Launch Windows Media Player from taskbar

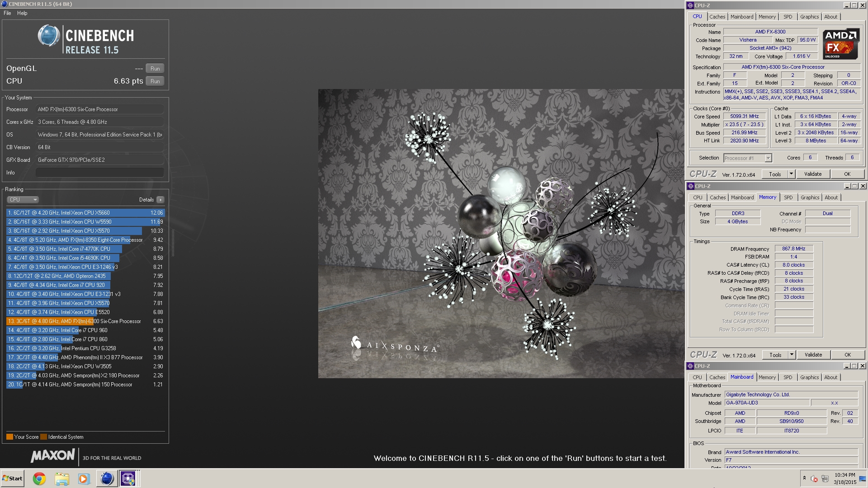84,479
